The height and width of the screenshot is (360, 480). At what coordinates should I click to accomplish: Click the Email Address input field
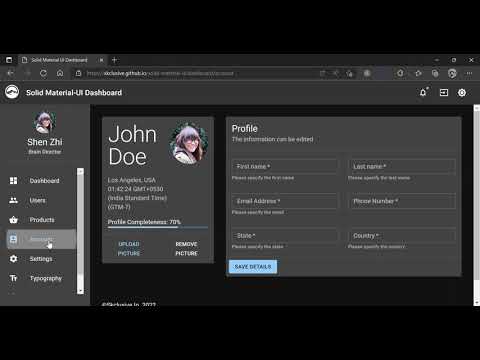[x=285, y=201]
